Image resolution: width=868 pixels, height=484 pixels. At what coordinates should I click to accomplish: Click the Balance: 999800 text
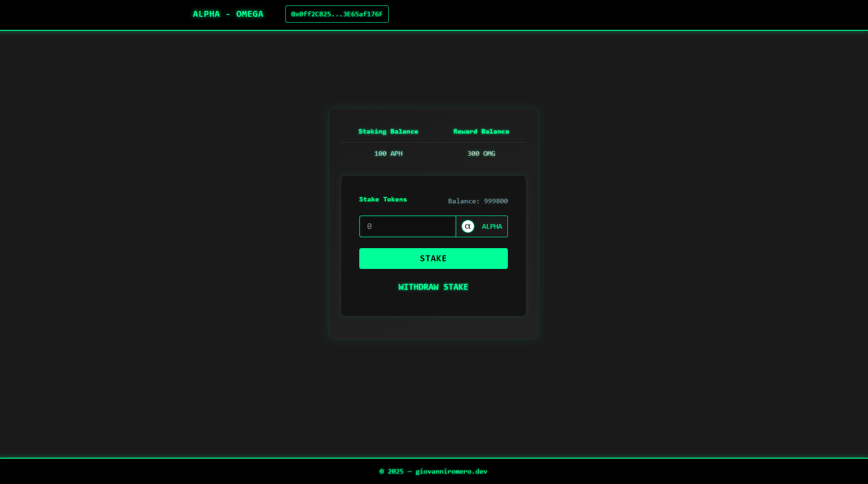coord(477,201)
